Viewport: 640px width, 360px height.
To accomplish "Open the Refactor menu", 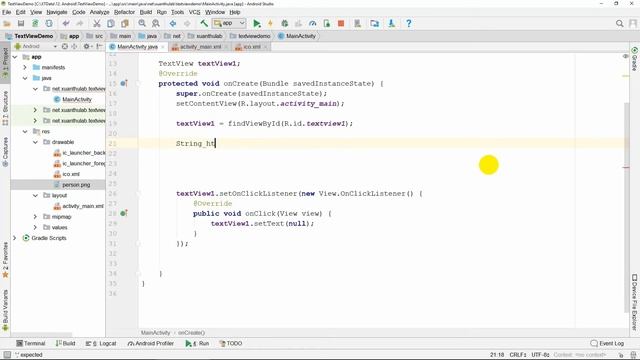I will tap(124, 12).
